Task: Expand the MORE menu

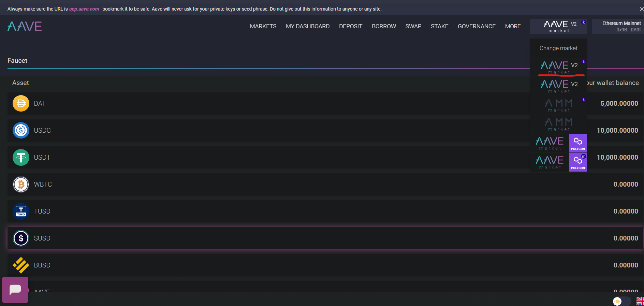Action: coord(513,26)
